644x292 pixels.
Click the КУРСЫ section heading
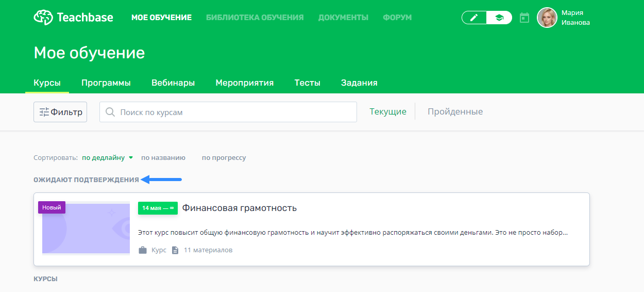45,279
